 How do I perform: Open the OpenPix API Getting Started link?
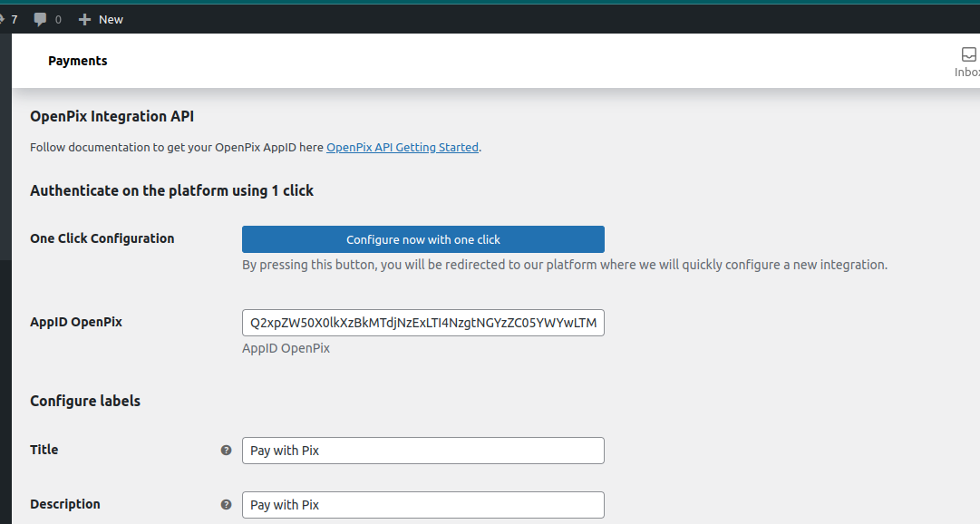click(x=402, y=147)
